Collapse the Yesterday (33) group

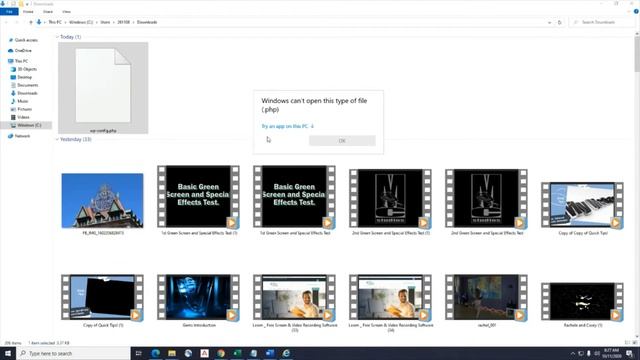point(57,139)
